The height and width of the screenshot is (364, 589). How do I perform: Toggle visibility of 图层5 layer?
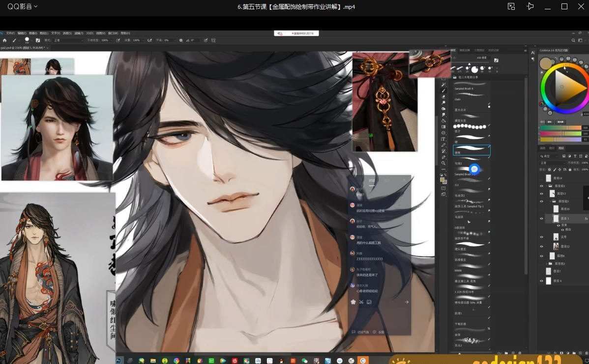coord(542,219)
